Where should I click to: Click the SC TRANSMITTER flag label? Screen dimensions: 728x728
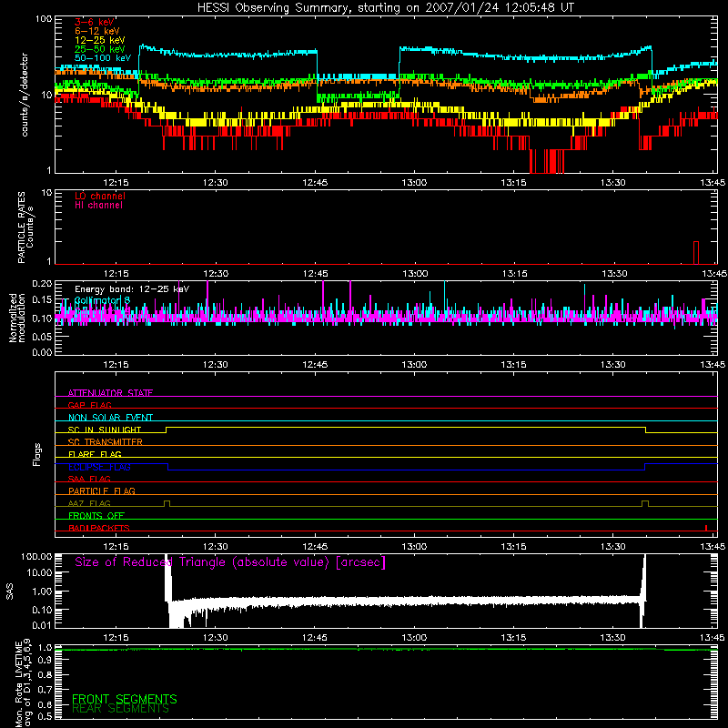[x=106, y=441]
